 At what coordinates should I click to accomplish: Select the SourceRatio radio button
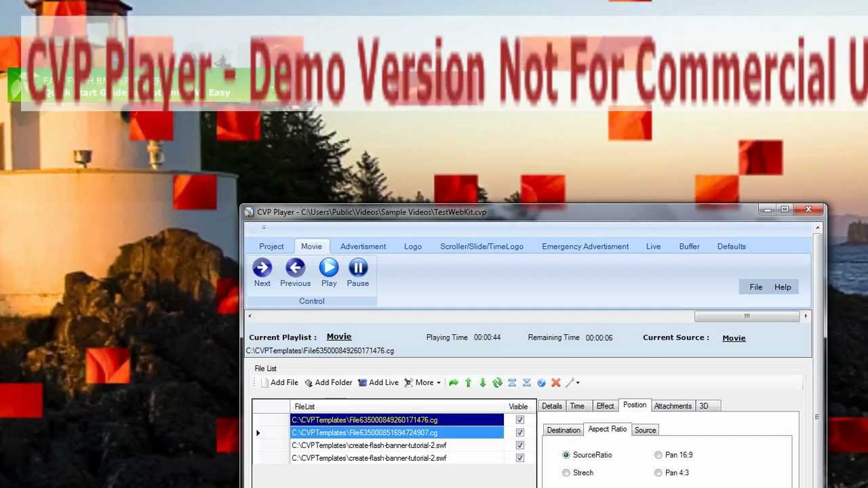tap(566, 455)
